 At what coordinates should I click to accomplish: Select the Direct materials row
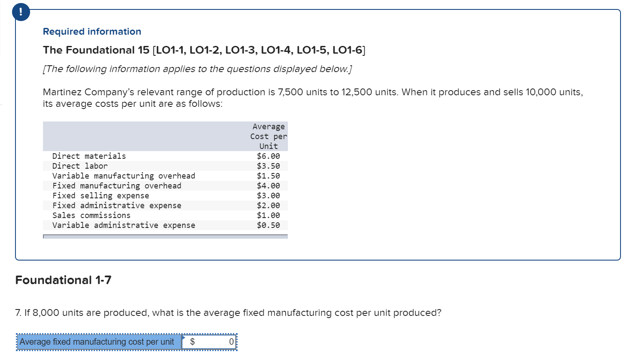[89, 156]
